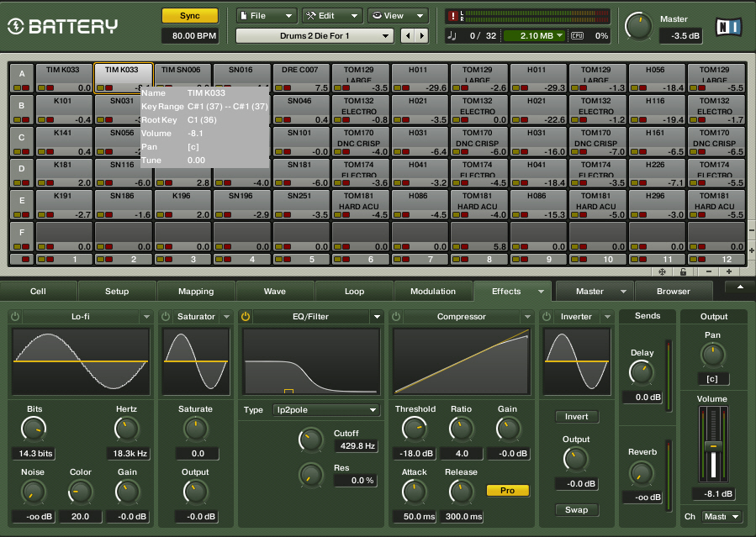
Task: Load the previous kit with left arrow
Action: 408,35
